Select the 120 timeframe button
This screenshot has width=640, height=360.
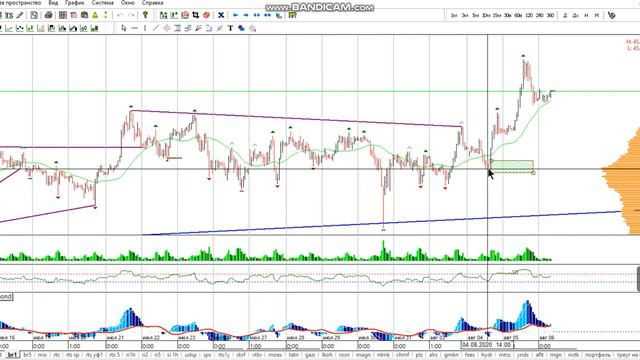point(529,16)
